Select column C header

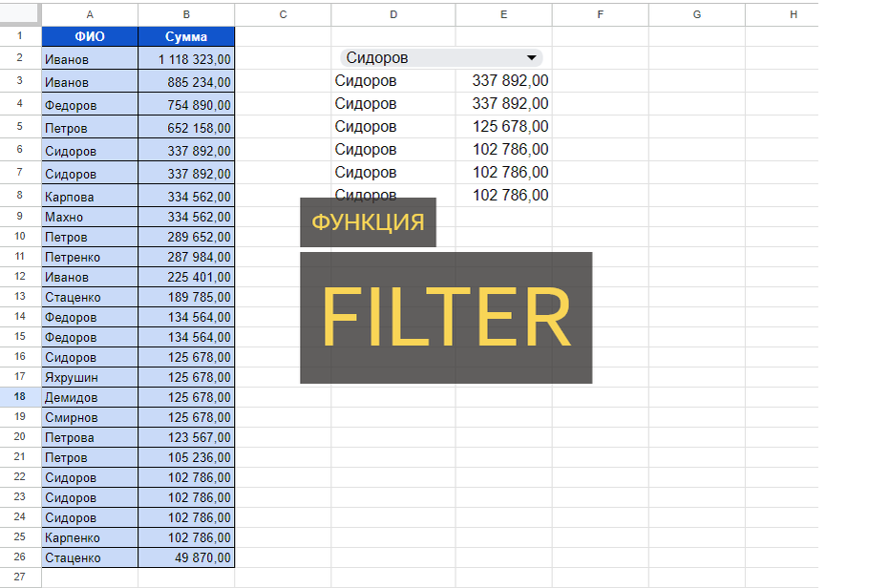[x=283, y=14]
